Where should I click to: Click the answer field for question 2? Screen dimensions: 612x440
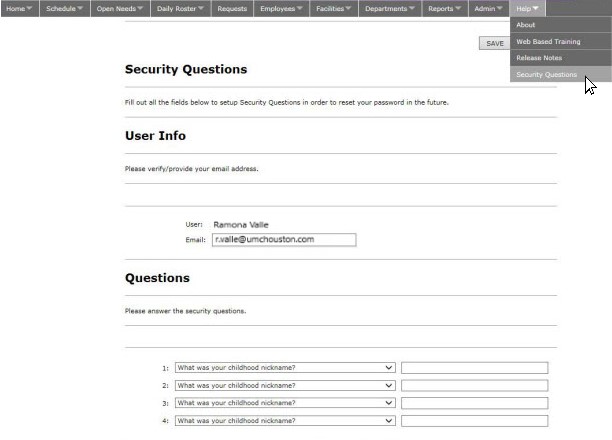point(475,385)
